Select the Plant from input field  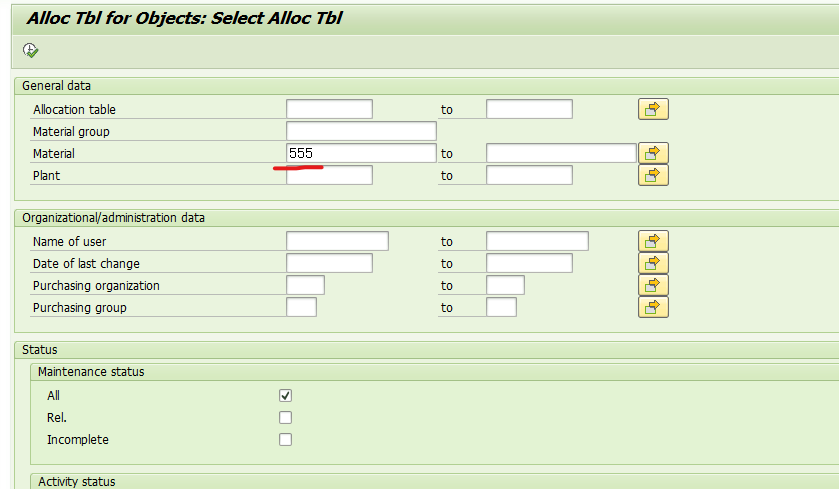pos(329,175)
